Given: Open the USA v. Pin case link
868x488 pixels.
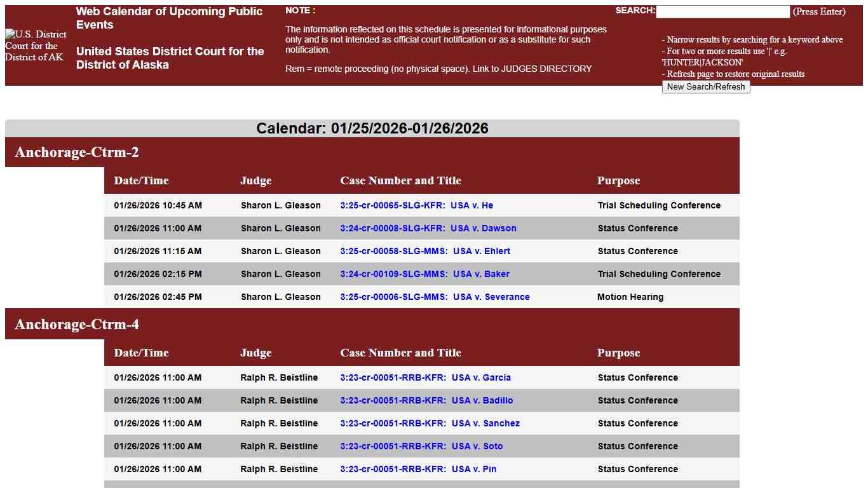Looking at the screenshot, I should [418, 469].
